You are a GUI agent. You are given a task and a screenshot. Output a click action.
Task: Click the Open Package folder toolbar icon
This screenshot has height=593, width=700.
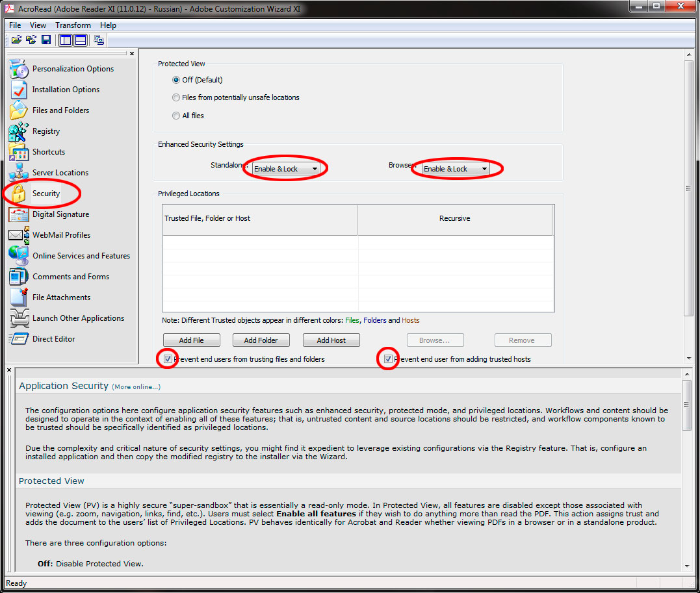16,40
